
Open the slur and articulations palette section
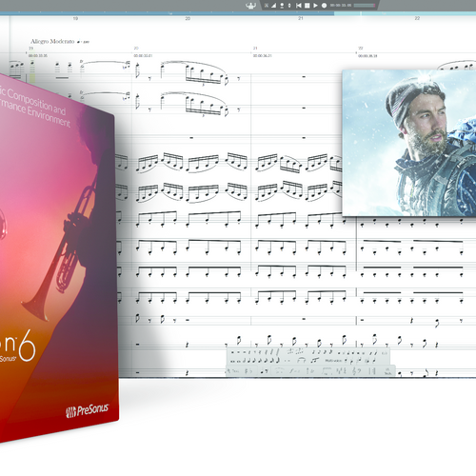pyautogui.click(x=279, y=371)
